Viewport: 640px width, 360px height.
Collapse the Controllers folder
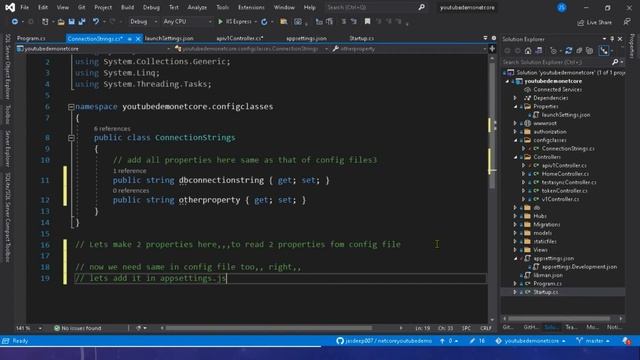coord(515,157)
